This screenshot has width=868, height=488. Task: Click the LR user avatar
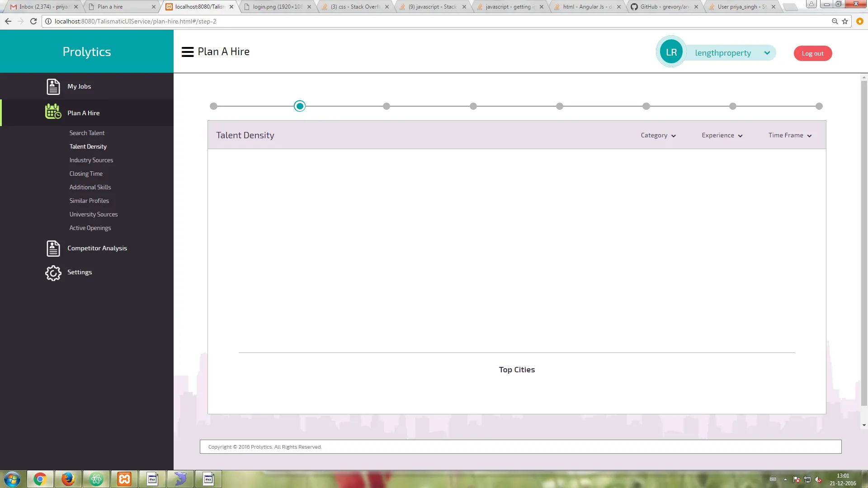pos(671,52)
